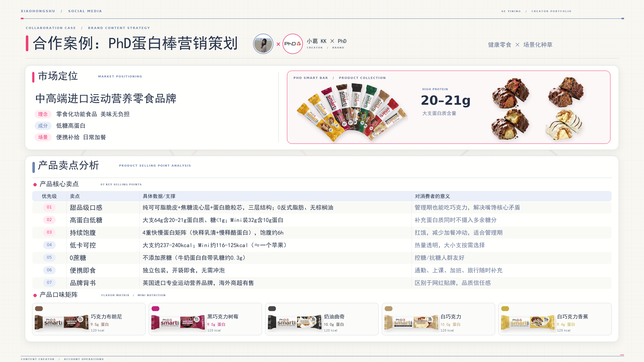Click the 具体数据/支撑 column header
This screenshot has height=362, width=644.
[x=159, y=196]
